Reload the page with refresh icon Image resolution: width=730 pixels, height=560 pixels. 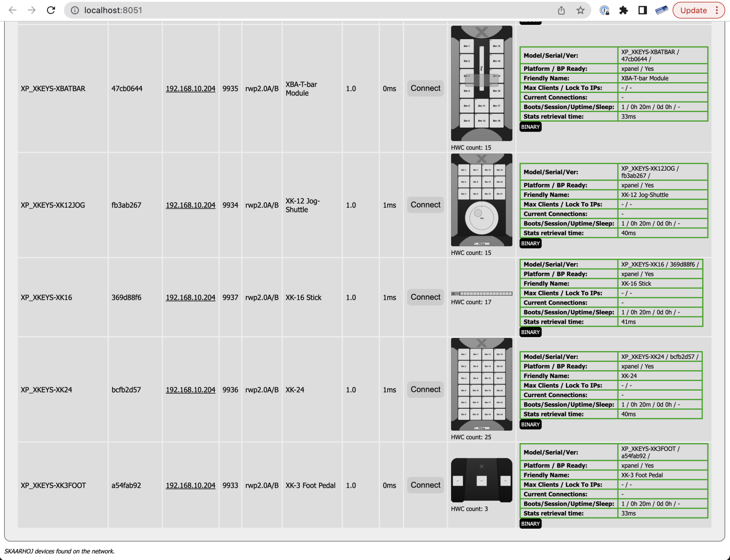point(51,10)
